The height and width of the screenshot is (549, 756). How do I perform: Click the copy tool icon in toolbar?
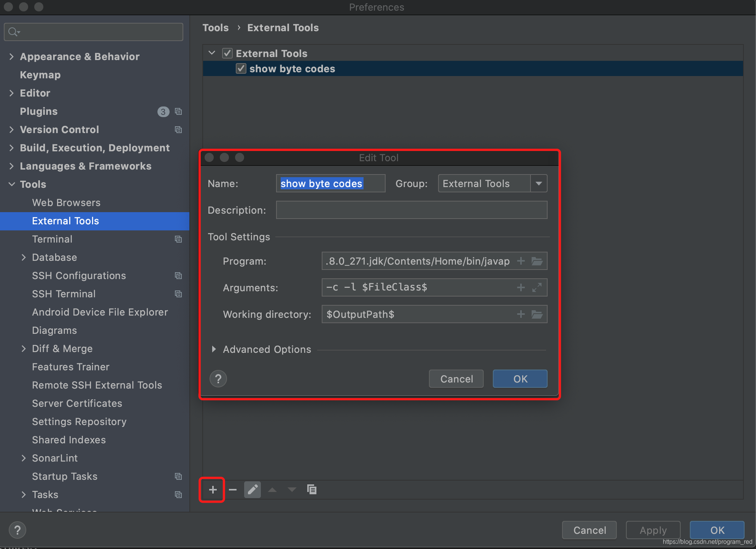[x=312, y=490]
